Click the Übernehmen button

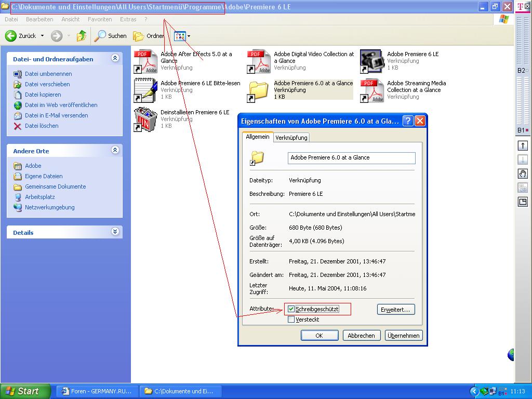tap(403, 336)
